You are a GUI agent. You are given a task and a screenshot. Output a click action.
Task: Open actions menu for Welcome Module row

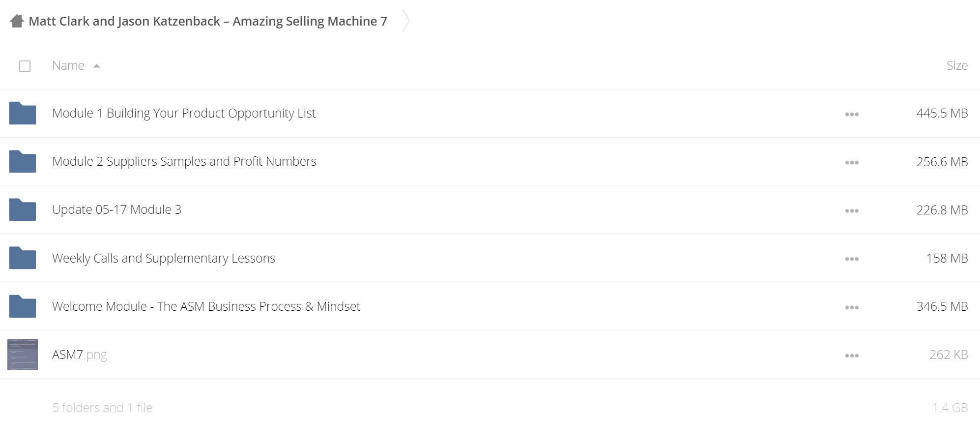852,307
